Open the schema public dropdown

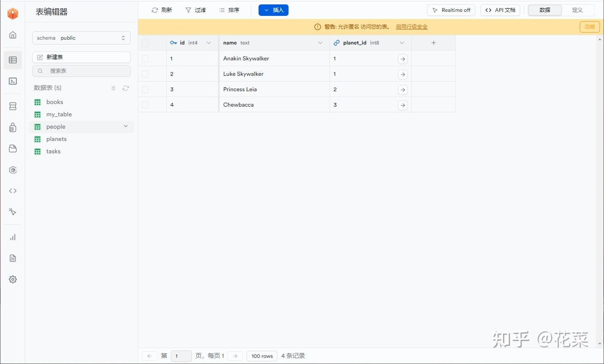[81, 38]
